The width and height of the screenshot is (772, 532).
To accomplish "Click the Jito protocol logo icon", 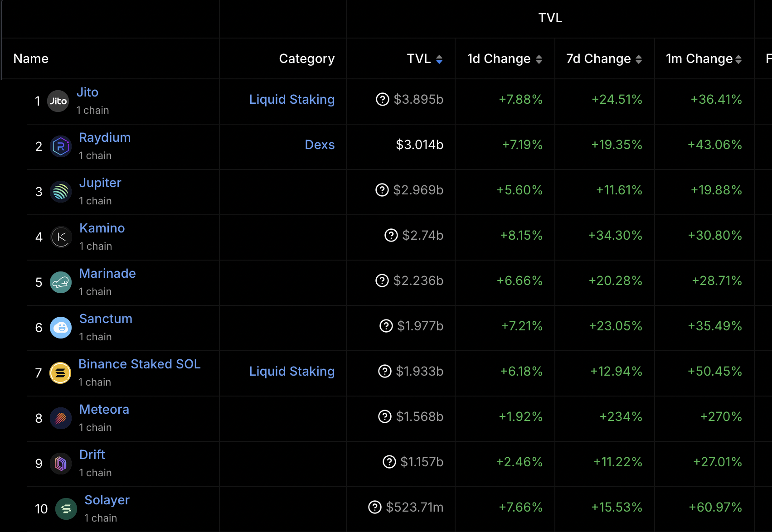I will click(58, 101).
